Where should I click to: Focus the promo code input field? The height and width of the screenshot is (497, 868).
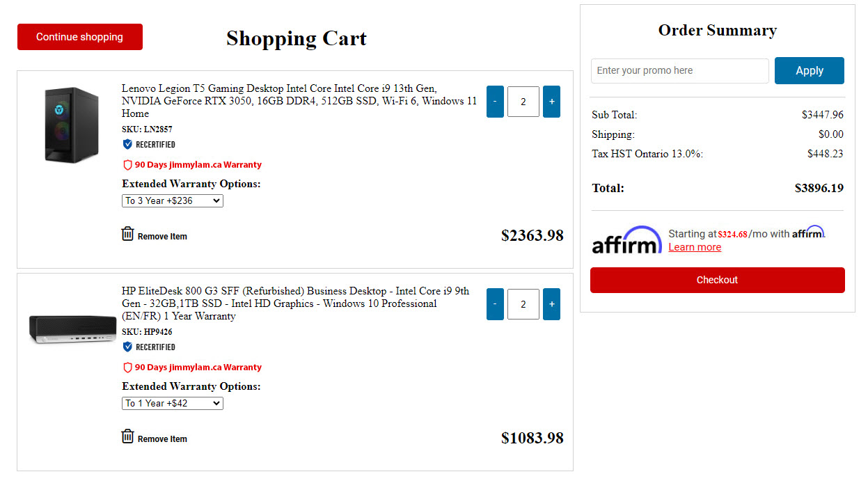coord(679,70)
